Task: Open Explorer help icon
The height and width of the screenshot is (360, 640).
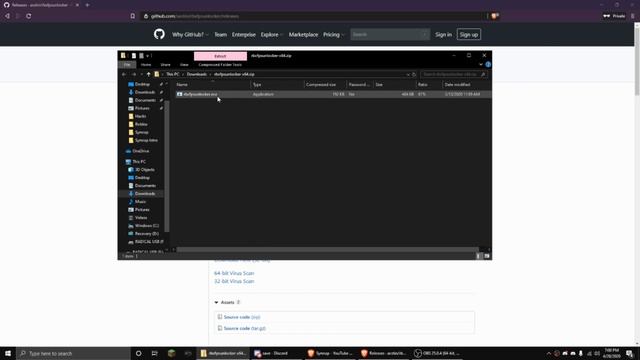Action: (488, 64)
